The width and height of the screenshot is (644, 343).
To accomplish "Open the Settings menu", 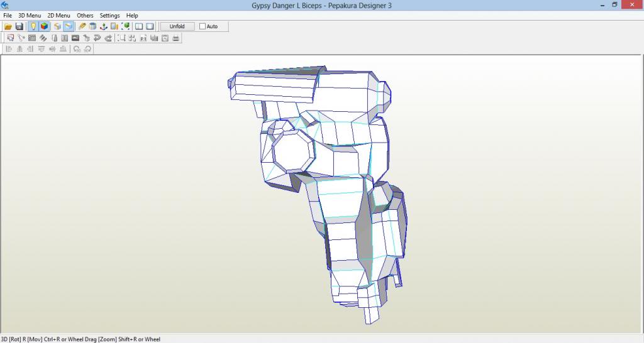I will coord(109,16).
